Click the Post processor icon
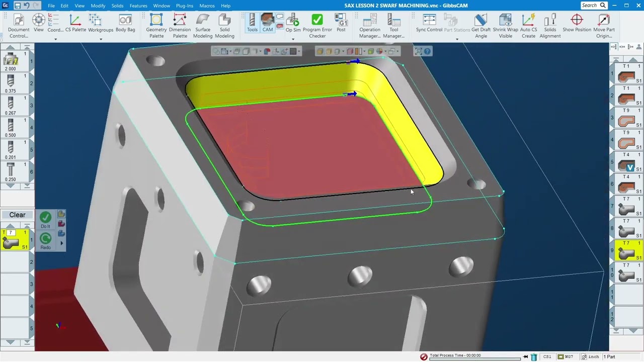644x362 pixels. point(341,23)
